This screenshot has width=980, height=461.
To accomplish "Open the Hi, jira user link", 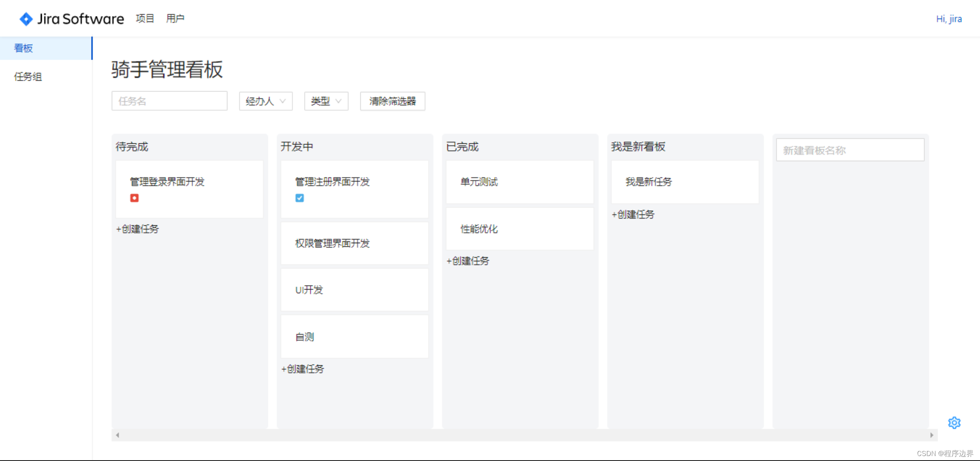I will click(949, 19).
